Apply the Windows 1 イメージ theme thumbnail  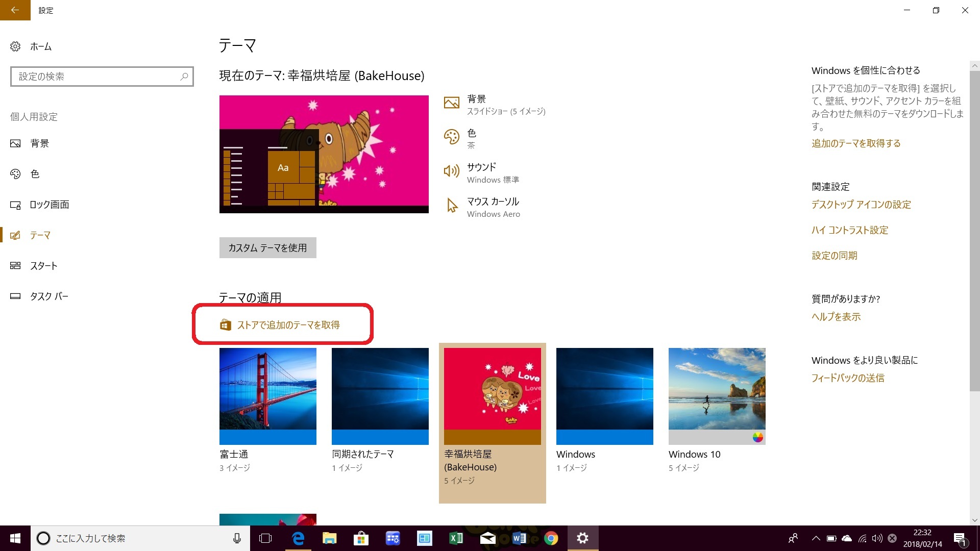coord(605,396)
